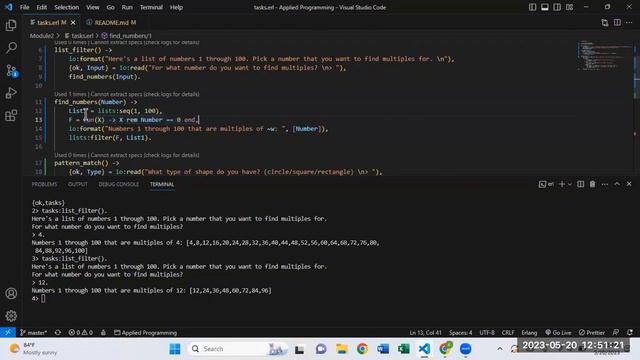
Task: Open the Terminal menu
Action: point(151,7)
